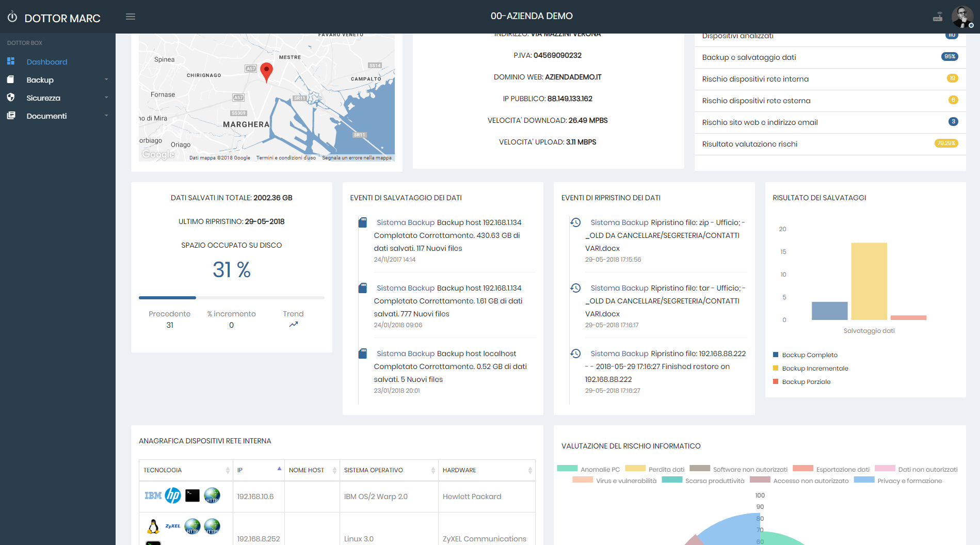Toggle the hamburger sidebar menu

[131, 17]
